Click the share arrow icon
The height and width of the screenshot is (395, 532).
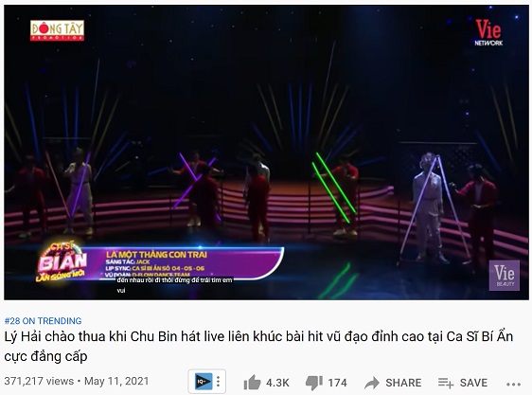pyautogui.click(x=372, y=383)
